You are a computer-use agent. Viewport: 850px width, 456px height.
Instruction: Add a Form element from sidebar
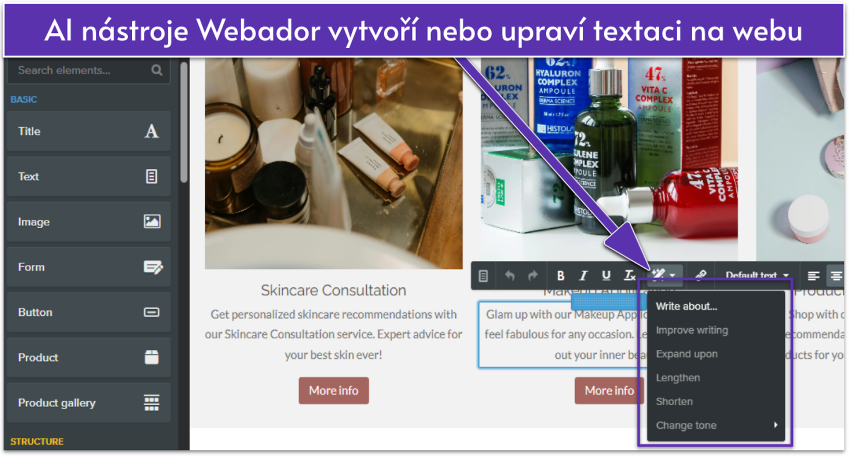pos(88,267)
